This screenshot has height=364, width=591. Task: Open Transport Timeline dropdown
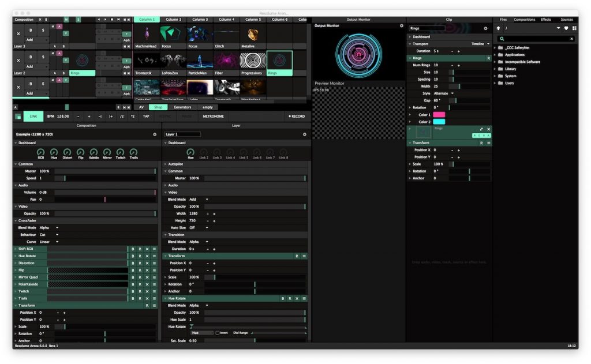(x=481, y=44)
